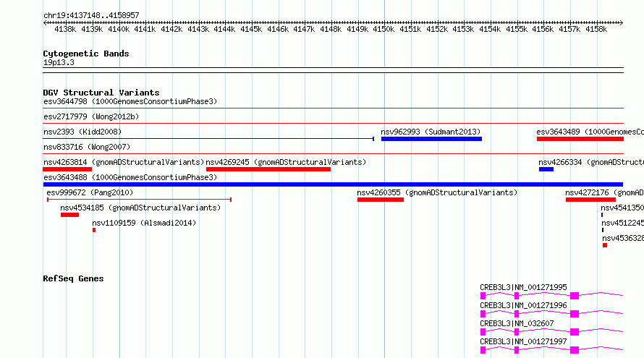Click the 4138k ruler tick label
The image size is (644, 358).
point(65,29)
